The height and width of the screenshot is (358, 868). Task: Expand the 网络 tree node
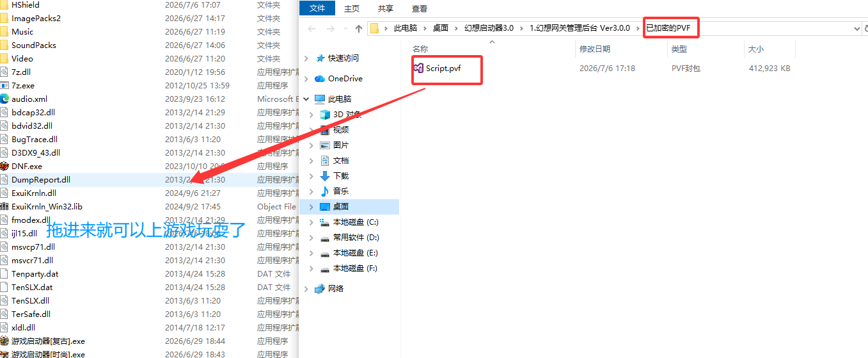[x=306, y=289]
